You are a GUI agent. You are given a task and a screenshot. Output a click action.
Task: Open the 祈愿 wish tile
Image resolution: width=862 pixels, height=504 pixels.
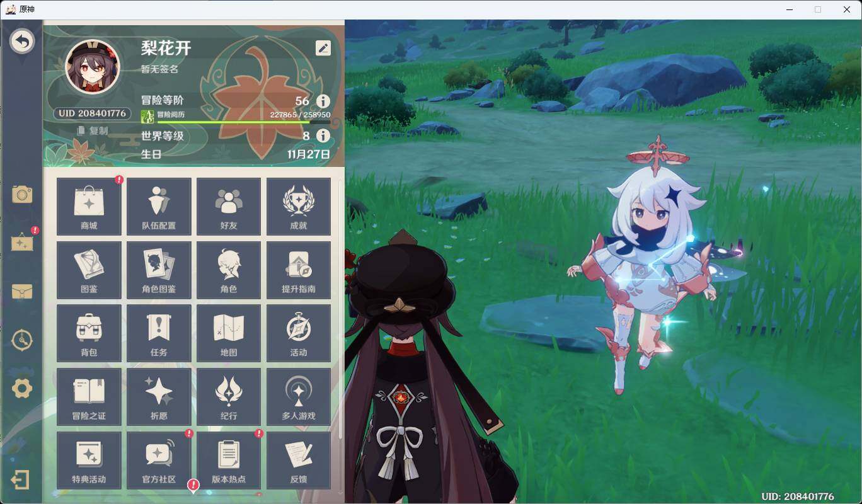[x=159, y=398]
